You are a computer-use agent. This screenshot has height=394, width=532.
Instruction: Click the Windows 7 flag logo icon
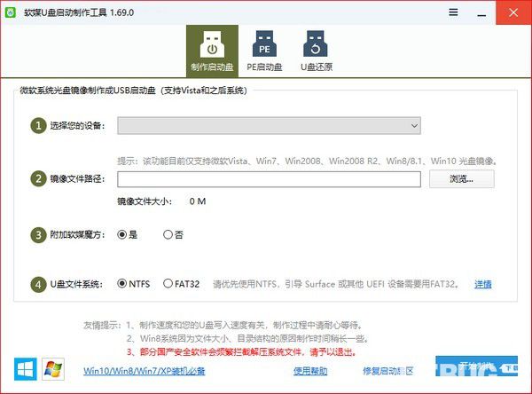pyautogui.click(x=53, y=369)
